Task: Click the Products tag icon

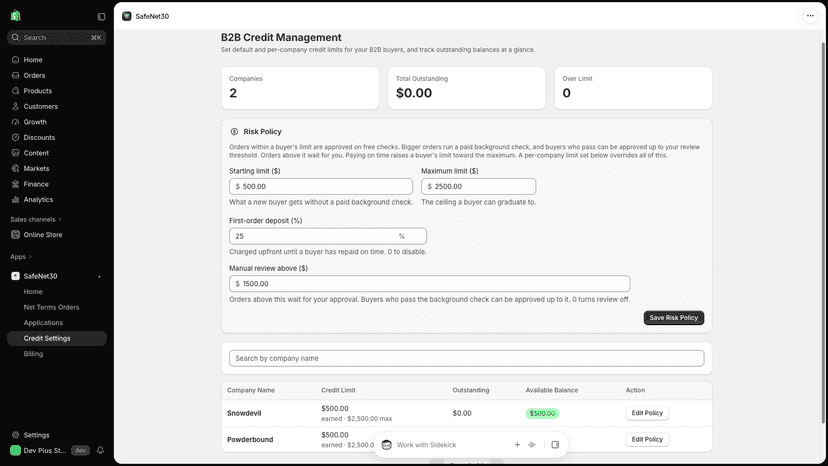Action: pos(15,91)
